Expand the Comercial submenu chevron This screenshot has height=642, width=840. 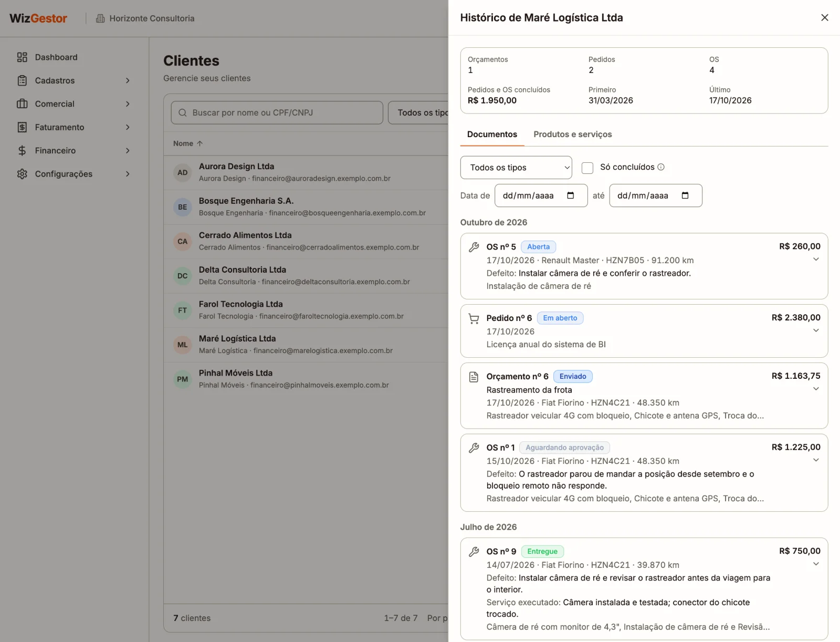pyautogui.click(x=128, y=104)
